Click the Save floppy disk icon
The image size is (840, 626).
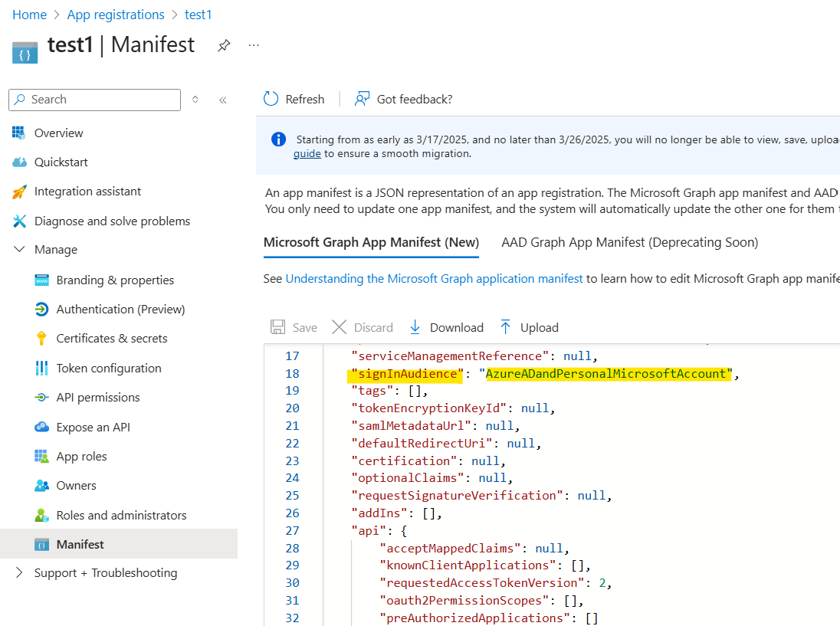coord(277,327)
